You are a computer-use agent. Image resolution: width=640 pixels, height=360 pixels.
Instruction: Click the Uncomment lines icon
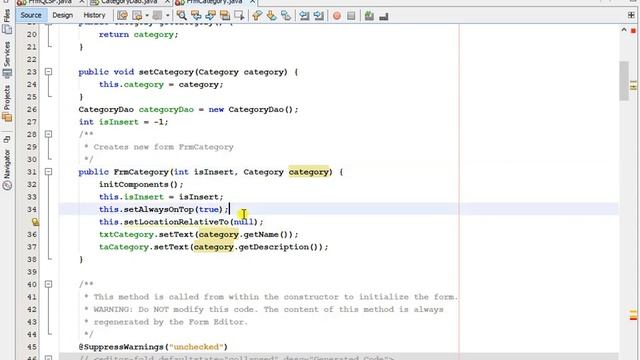pos(384,16)
